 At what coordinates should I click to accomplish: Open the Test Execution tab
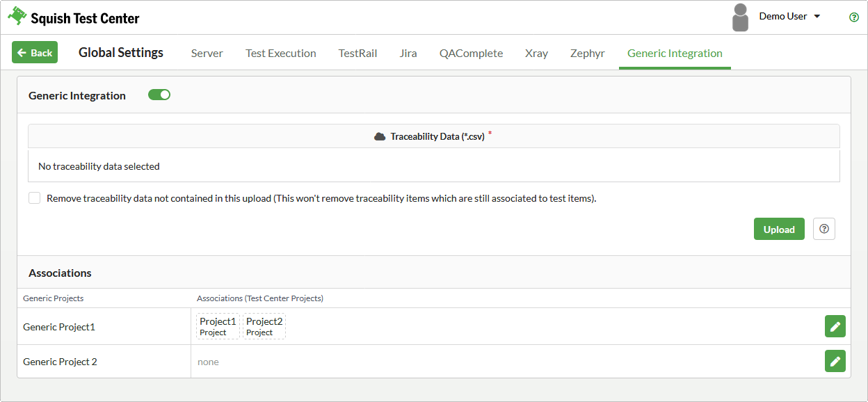(x=280, y=54)
